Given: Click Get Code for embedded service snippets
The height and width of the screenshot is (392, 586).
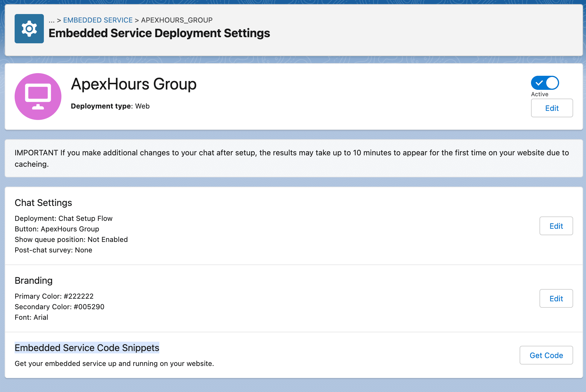Looking at the screenshot, I should 546,355.
